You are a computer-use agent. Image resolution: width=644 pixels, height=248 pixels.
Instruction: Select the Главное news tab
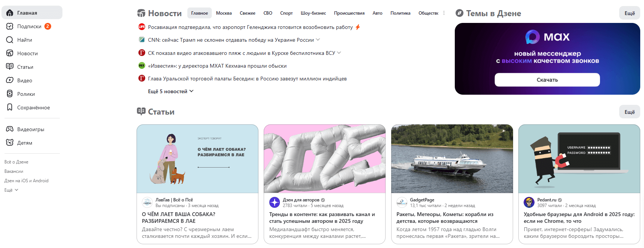pos(199,13)
